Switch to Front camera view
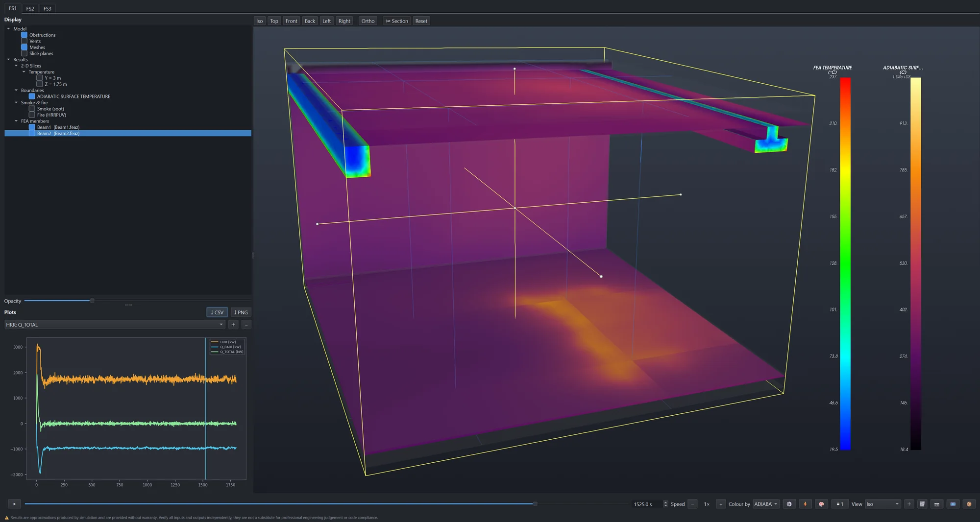Screen dimensions: 980x522 tap(292, 21)
